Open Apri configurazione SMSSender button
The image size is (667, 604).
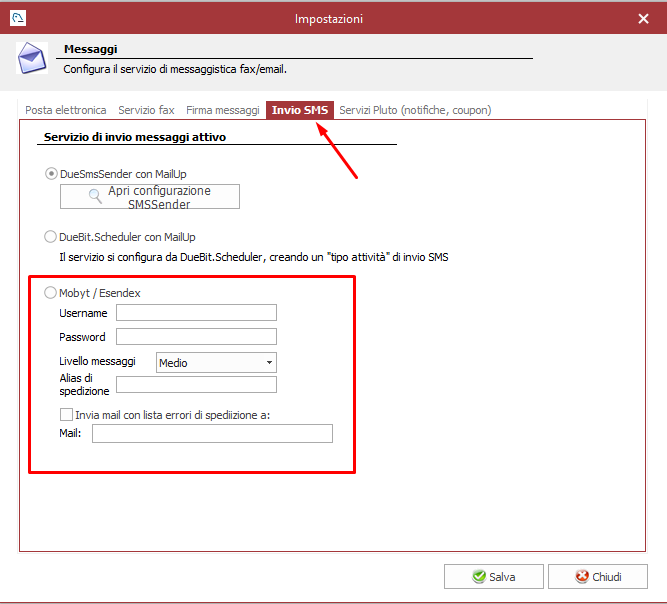tap(150, 197)
